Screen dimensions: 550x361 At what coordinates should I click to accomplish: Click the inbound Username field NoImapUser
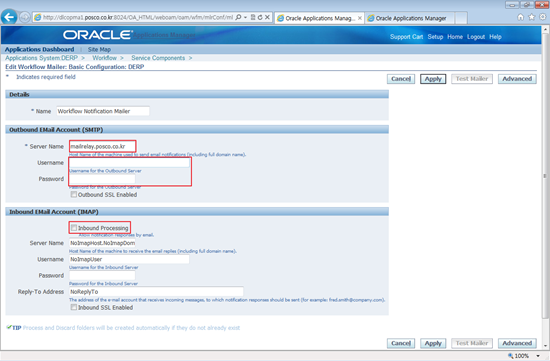(x=129, y=259)
